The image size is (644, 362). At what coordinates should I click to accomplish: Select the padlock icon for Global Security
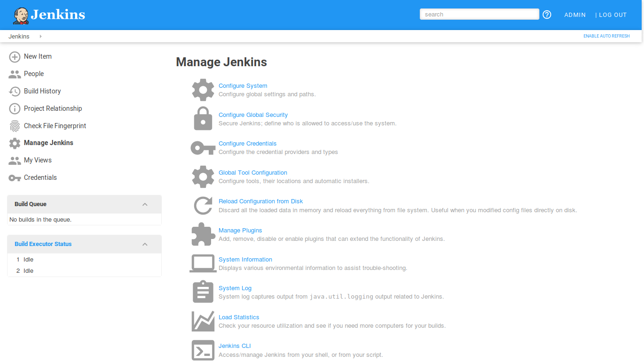point(203,118)
